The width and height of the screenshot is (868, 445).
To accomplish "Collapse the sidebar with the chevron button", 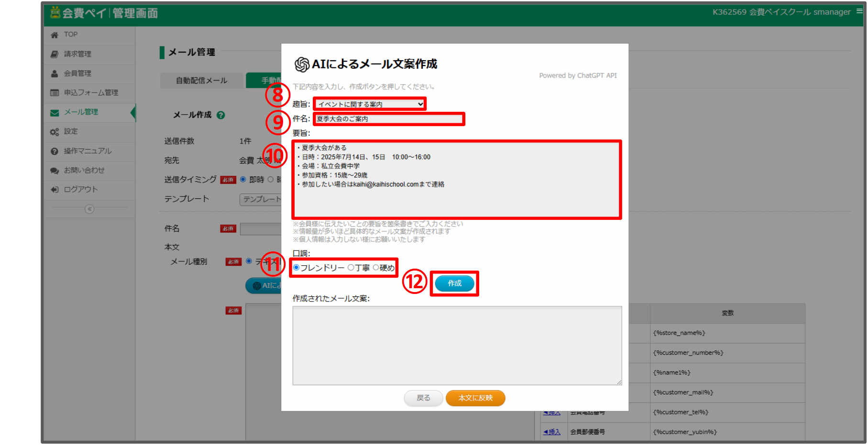I will [89, 209].
